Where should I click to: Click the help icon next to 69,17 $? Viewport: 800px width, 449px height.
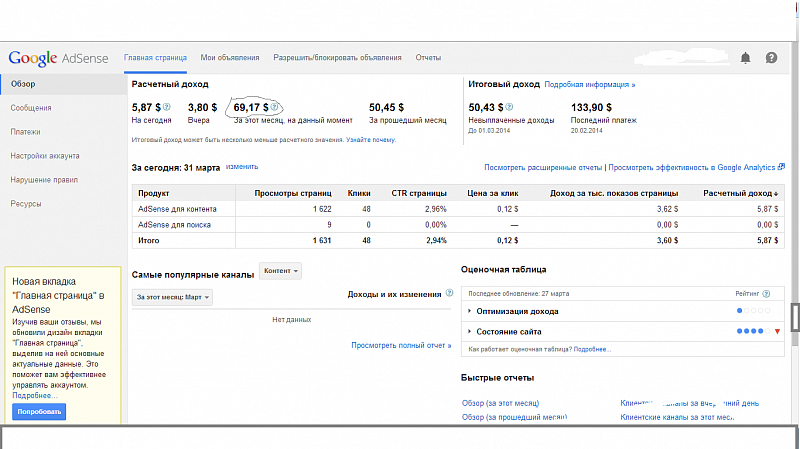pos(274,107)
